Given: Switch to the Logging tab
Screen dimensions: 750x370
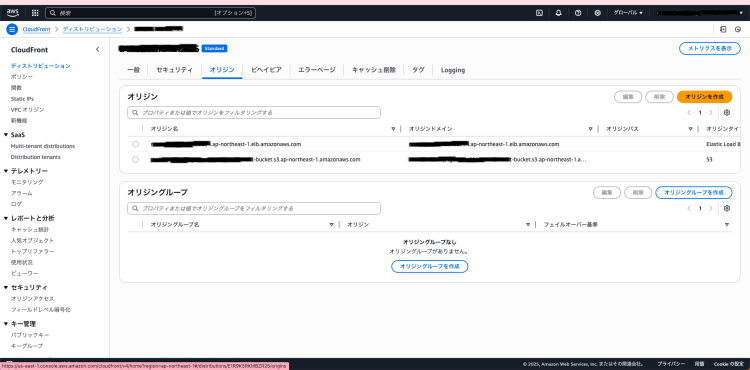Looking at the screenshot, I should (x=452, y=70).
